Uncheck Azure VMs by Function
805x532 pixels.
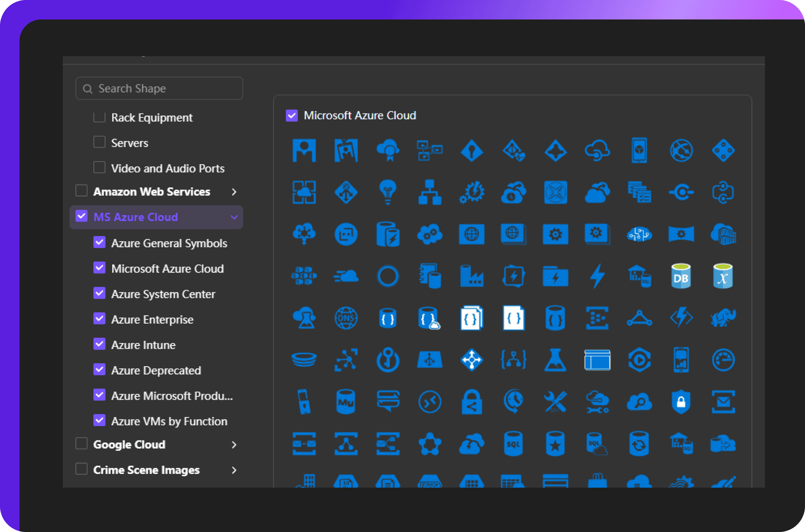coord(99,420)
